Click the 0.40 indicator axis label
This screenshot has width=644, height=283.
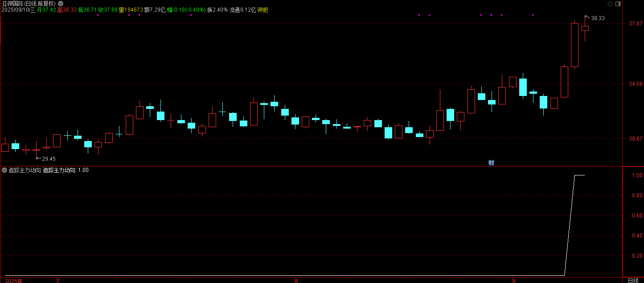637,236
